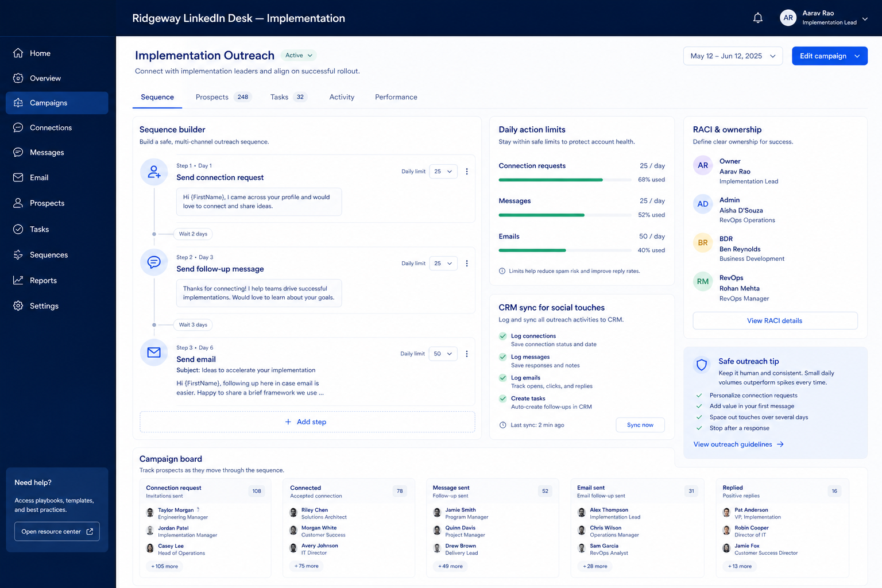This screenshot has width=882, height=588.
Task: Toggle Log connections sync option
Action: click(503, 336)
